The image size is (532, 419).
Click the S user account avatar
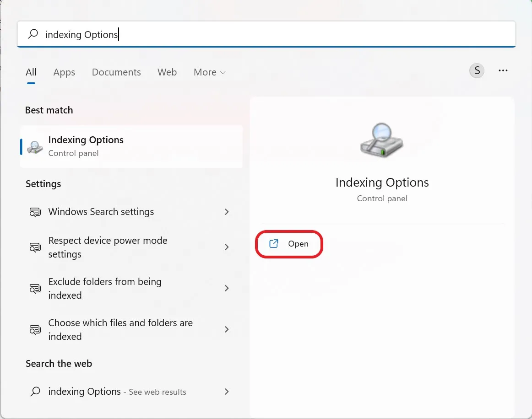(x=477, y=70)
